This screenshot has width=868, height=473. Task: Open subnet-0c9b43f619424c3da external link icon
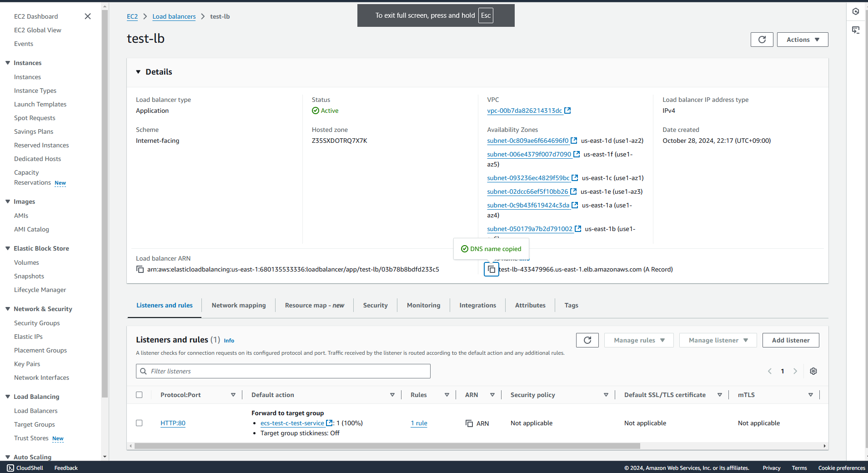[x=575, y=205]
